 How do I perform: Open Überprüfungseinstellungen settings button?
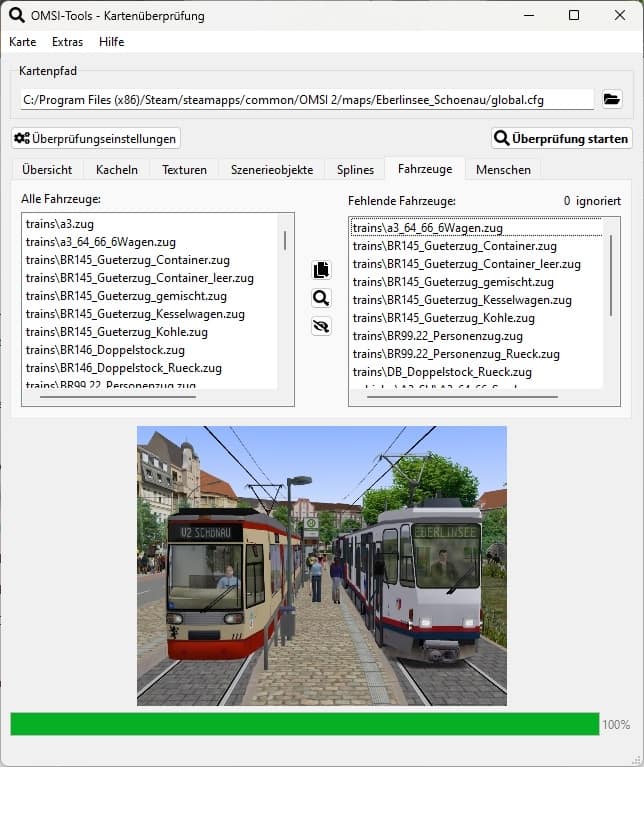(96, 138)
